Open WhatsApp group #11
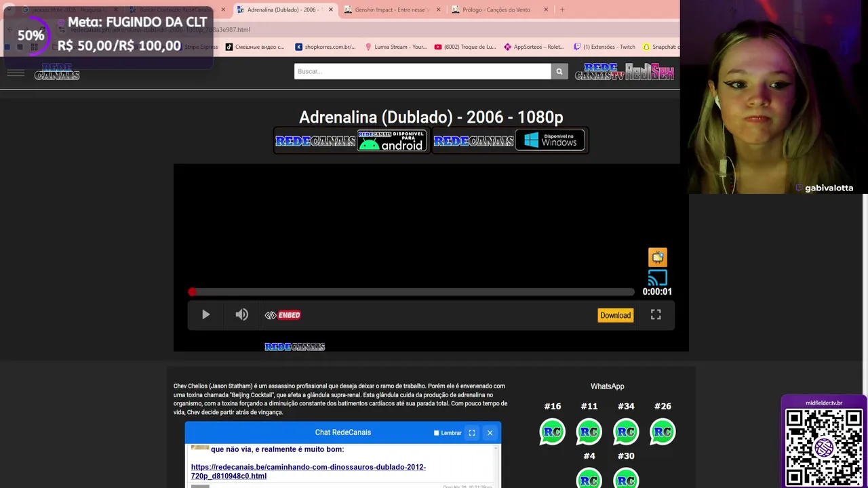The height and width of the screenshot is (488, 868). coord(589,432)
